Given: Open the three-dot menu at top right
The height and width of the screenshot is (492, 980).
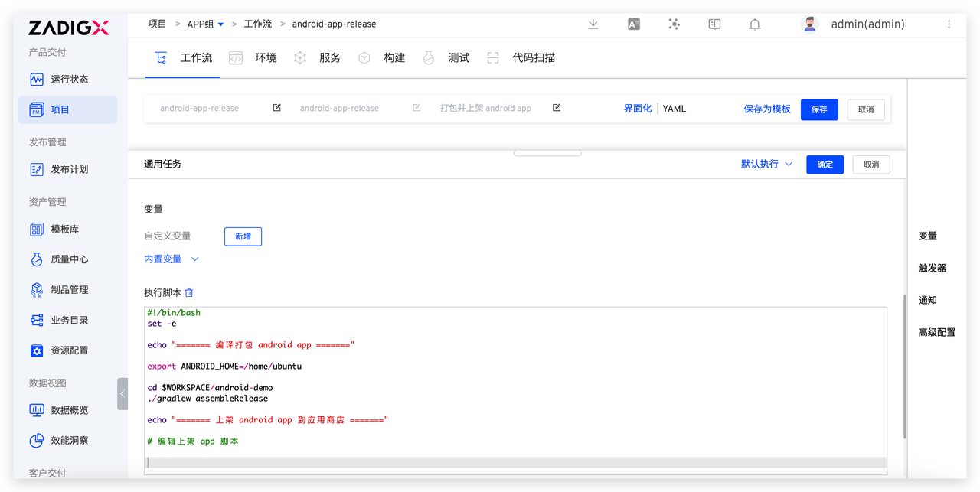Looking at the screenshot, I should (949, 24).
